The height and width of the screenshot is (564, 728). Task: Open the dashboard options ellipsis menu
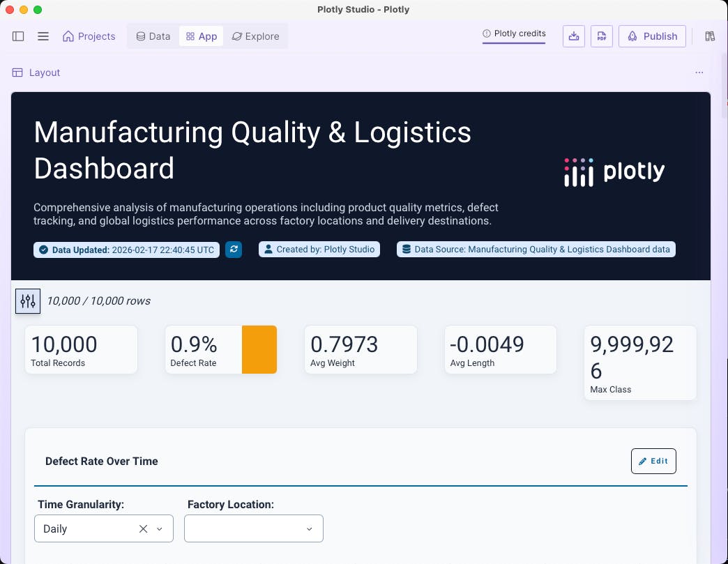point(699,72)
